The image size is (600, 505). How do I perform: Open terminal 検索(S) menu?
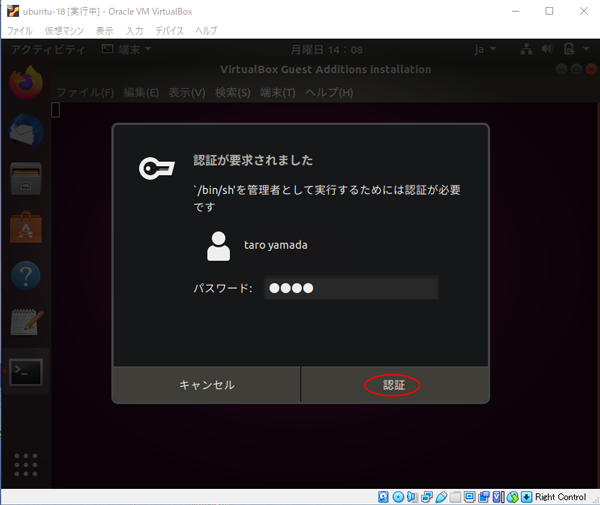(233, 93)
